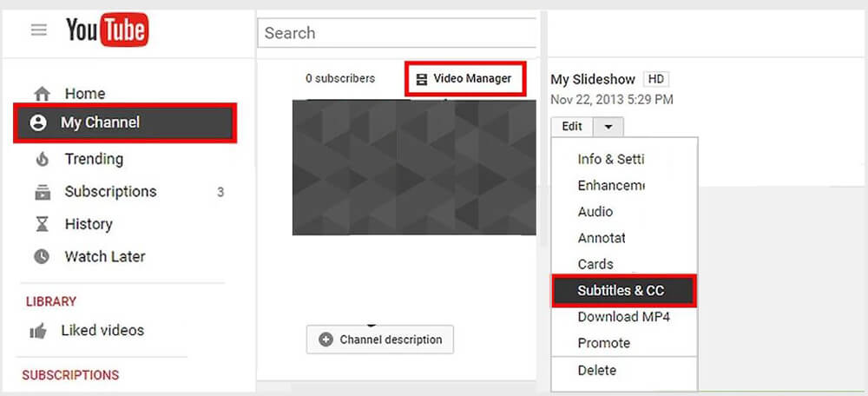Image resolution: width=868 pixels, height=396 pixels.
Task: Add a Channel description
Action: (380, 340)
